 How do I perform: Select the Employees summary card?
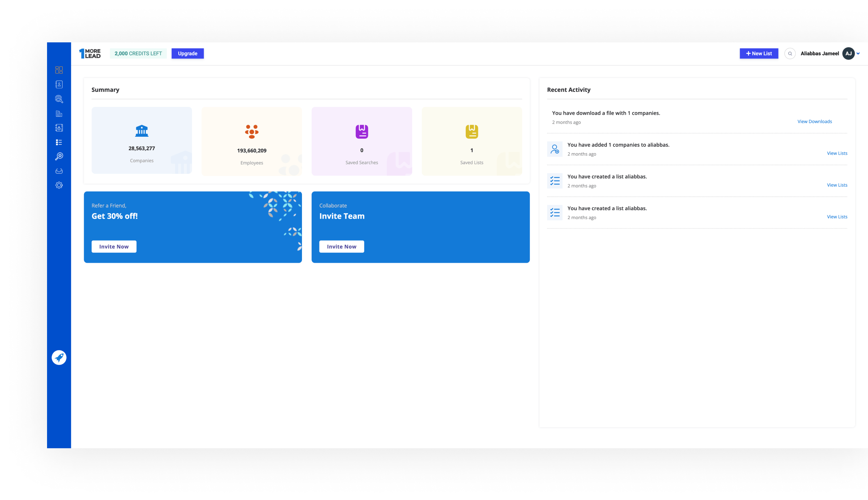coord(252,141)
